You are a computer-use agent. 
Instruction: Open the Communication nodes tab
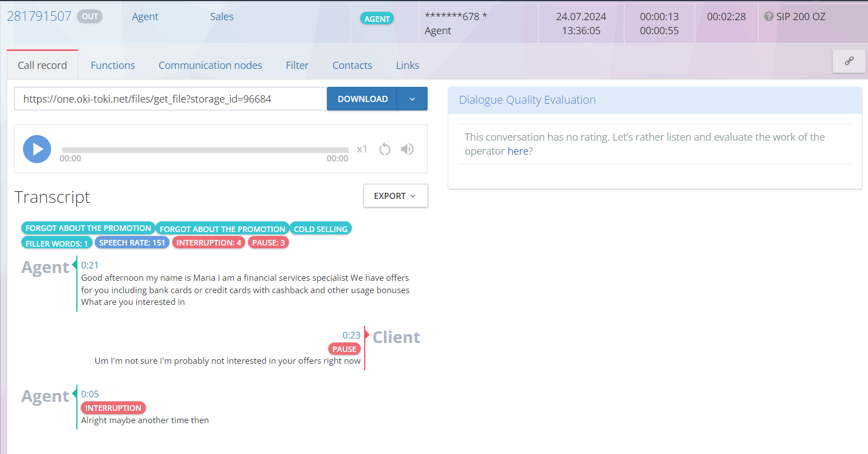(210, 65)
